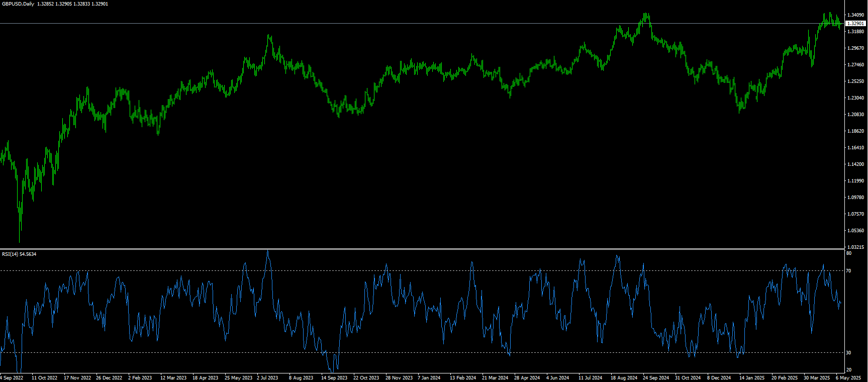Click the 6 May 2025 date label
Viewport: 868px width, 382px height.
pyautogui.click(x=848, y=378)
